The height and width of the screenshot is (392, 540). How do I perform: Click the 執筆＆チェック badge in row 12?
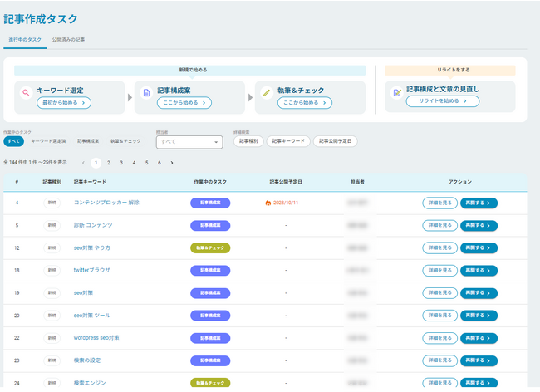[210, 248]
